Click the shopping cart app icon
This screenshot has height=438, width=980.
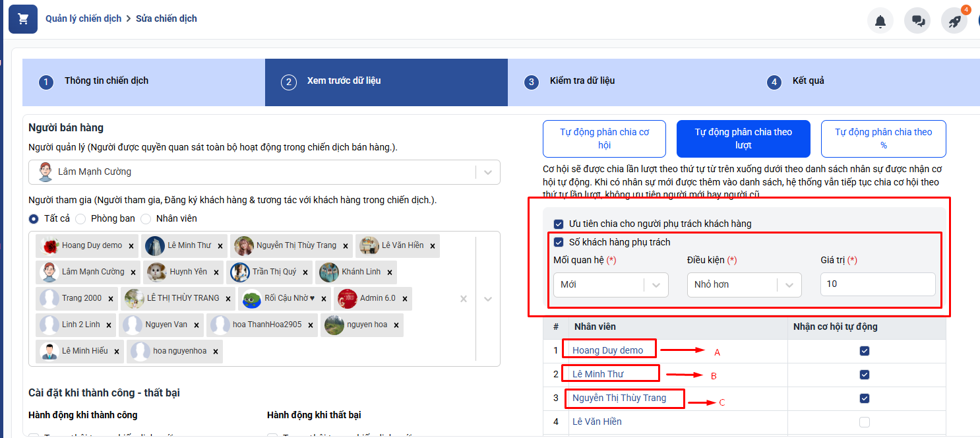[x=23, y=19]
